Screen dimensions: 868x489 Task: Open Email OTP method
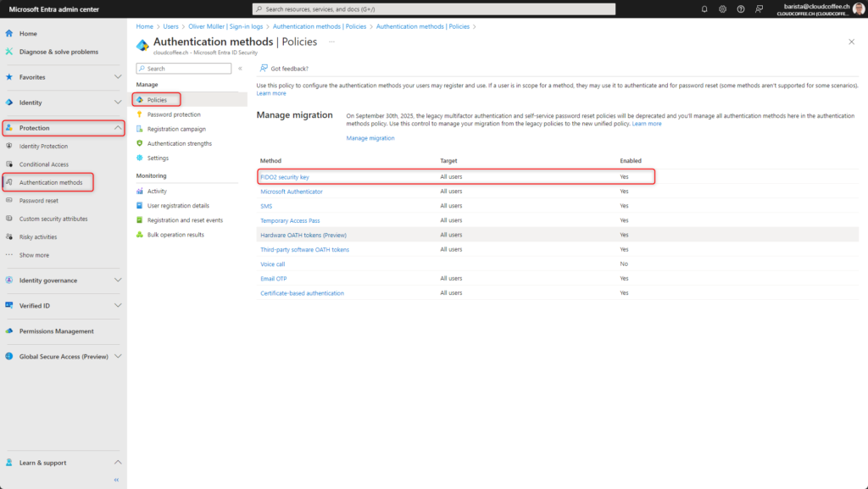[x=274, y=279]
